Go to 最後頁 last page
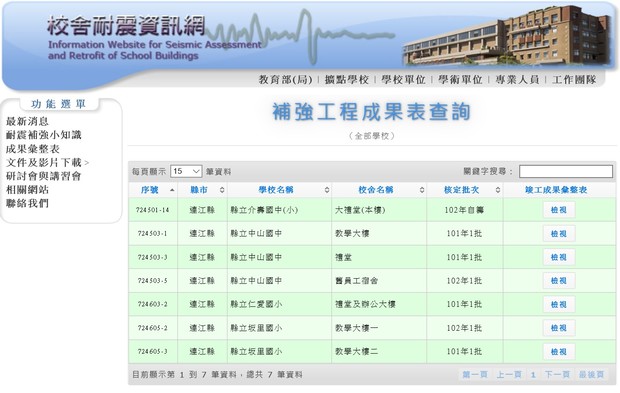Viewport: 620px width, 393px height. pos(592,374)
